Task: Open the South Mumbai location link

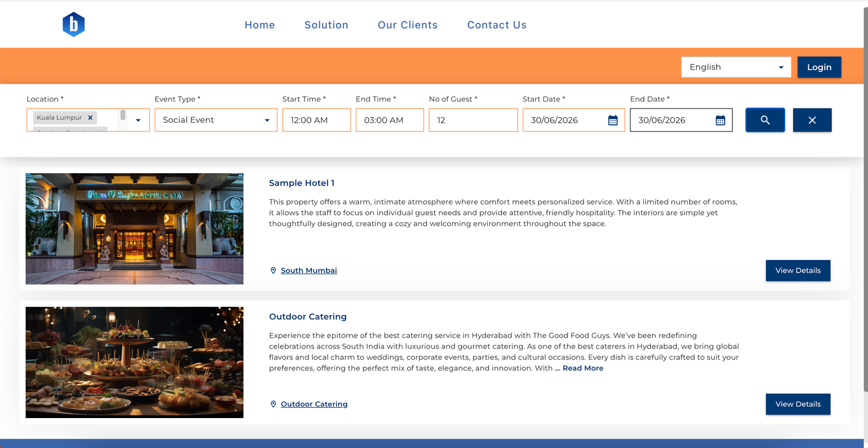Action: tap(309, 270)
